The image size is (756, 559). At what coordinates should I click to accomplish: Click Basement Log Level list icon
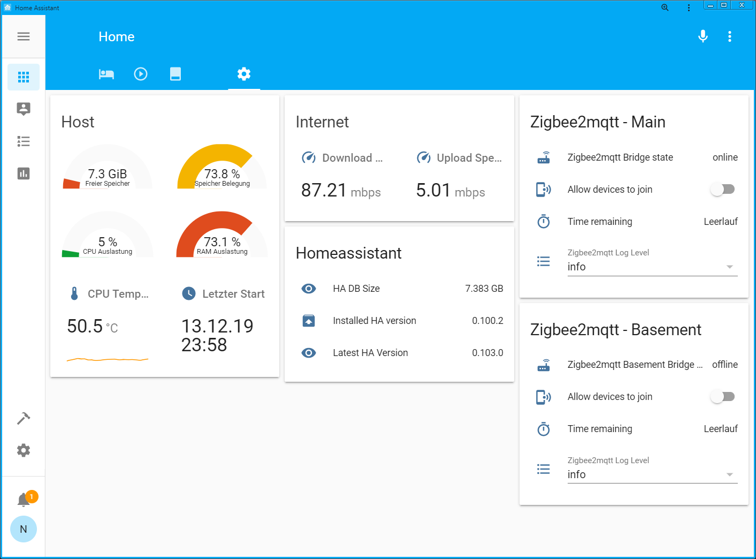[544, 469]
